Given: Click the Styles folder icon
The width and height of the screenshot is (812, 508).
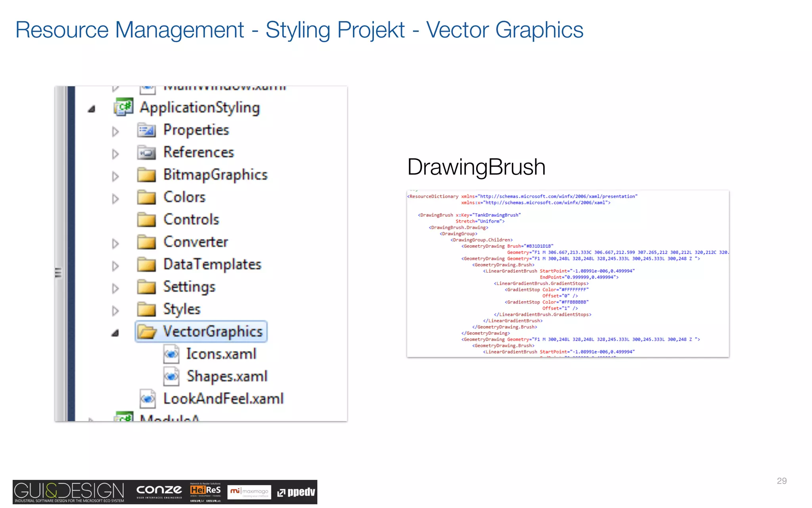Looking at the screenshot, I should click(146, 309).
